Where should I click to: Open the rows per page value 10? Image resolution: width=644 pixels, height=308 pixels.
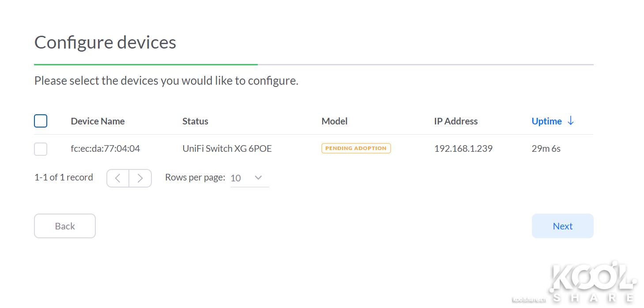pyautogui.click(x=236, y=178)
